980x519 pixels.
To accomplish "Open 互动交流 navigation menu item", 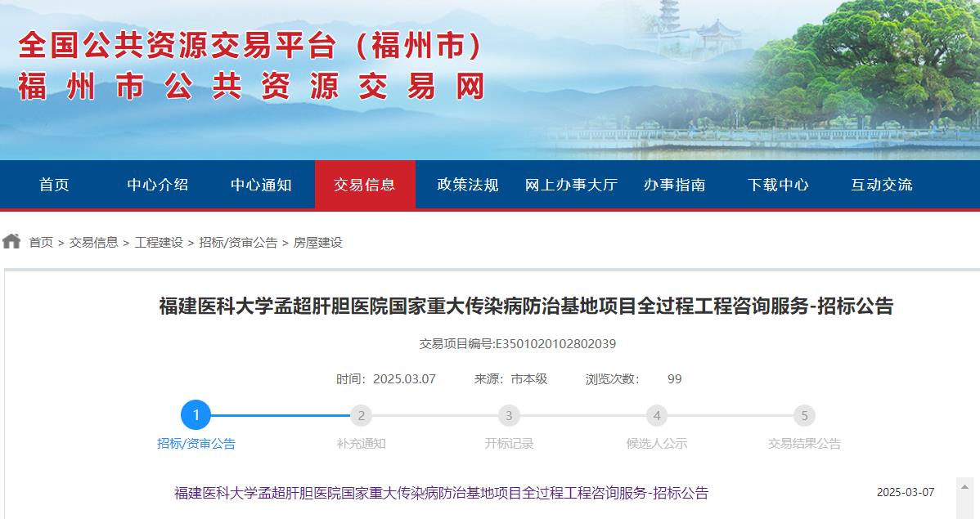I will pos(882,185).
